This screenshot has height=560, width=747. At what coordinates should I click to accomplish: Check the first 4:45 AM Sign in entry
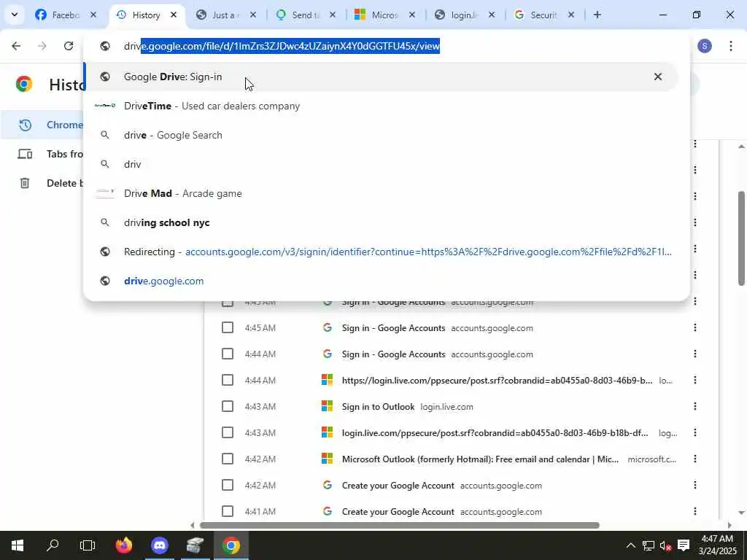click(x=228, y=327)
